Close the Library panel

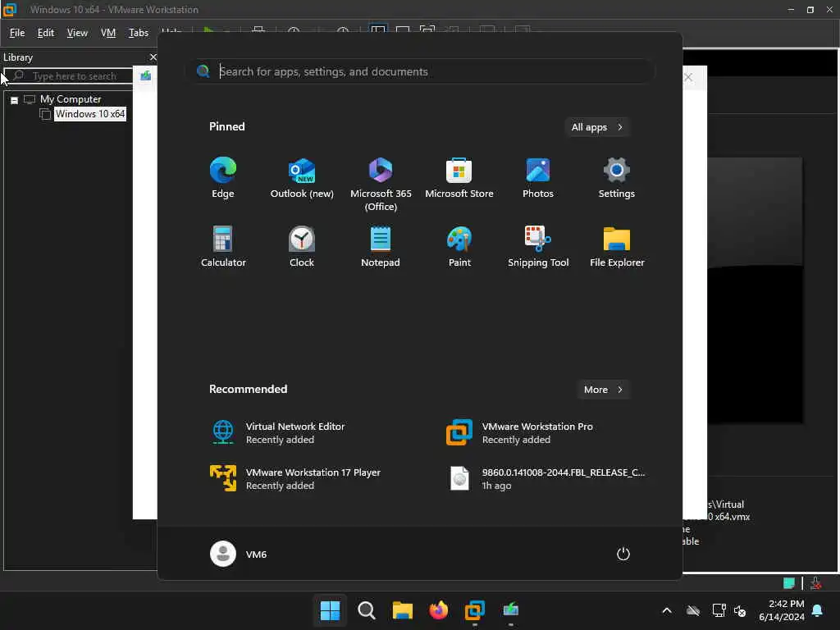click(x=153, y=57)
